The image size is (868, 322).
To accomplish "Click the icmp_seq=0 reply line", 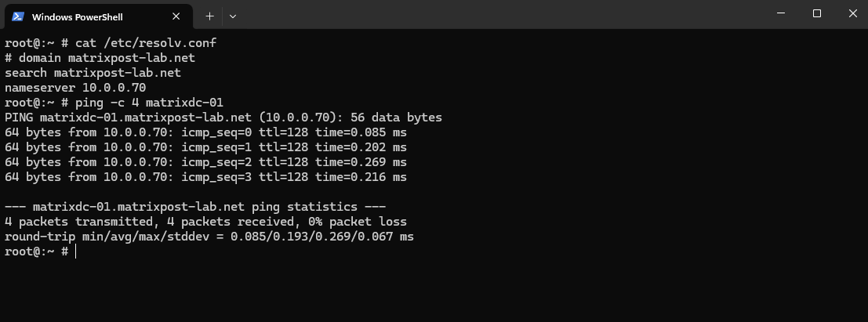I will tap(206, 132).
